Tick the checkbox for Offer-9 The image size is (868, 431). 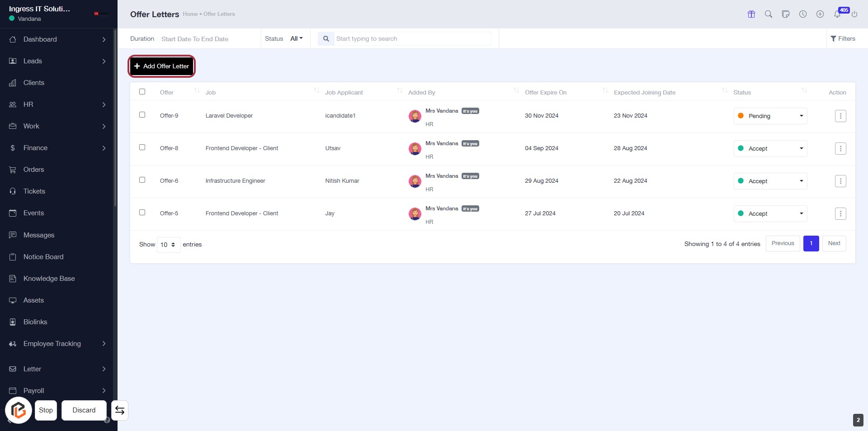(x=142, y=115)
